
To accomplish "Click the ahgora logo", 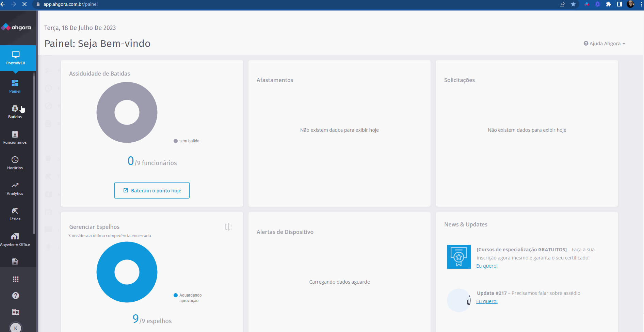I will tap(16, 27).
